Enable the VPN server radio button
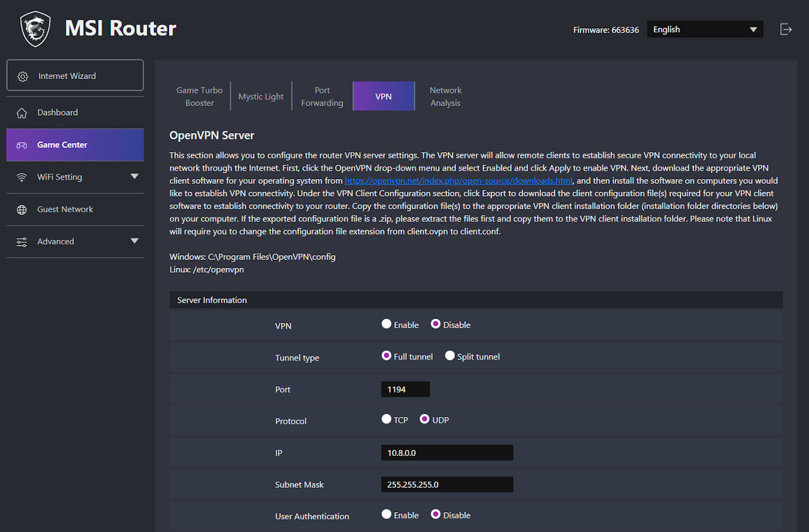The width and height of the screenshot is (809, 532). coord(387,324)
